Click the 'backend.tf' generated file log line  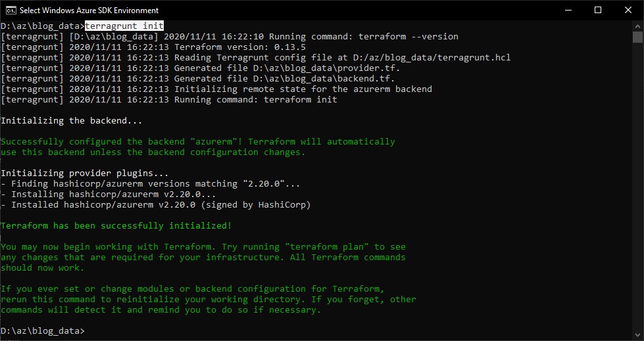pos(198,79)
